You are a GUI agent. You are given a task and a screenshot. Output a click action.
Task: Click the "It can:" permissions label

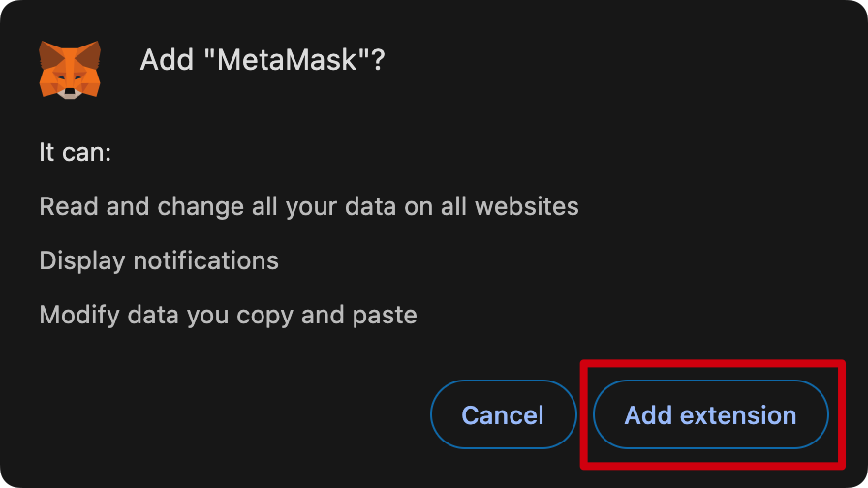coord(76,152)
